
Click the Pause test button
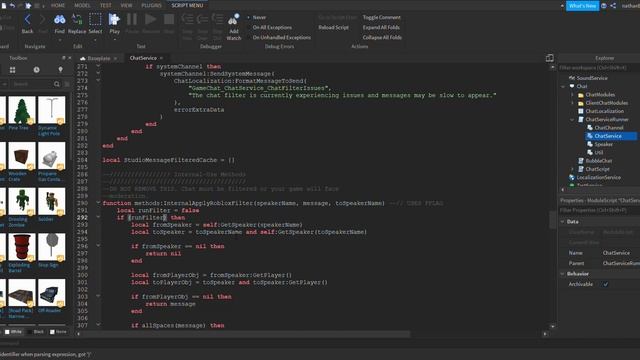(132, 19)
